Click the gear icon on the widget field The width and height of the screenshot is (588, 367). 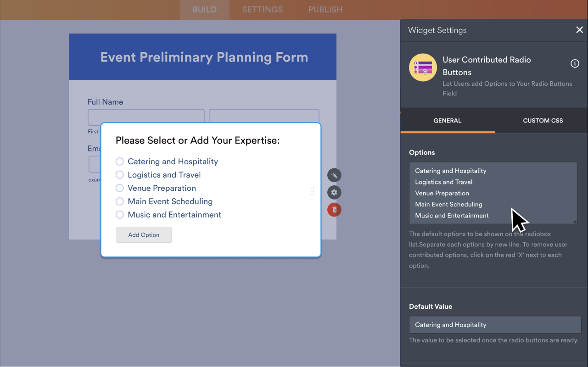(334, 192)
